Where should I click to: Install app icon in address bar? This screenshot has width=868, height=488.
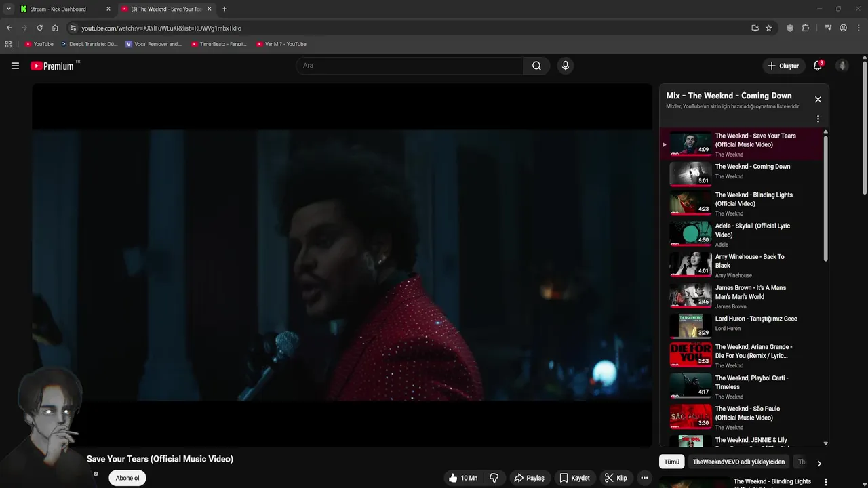[x=755, y=28]
